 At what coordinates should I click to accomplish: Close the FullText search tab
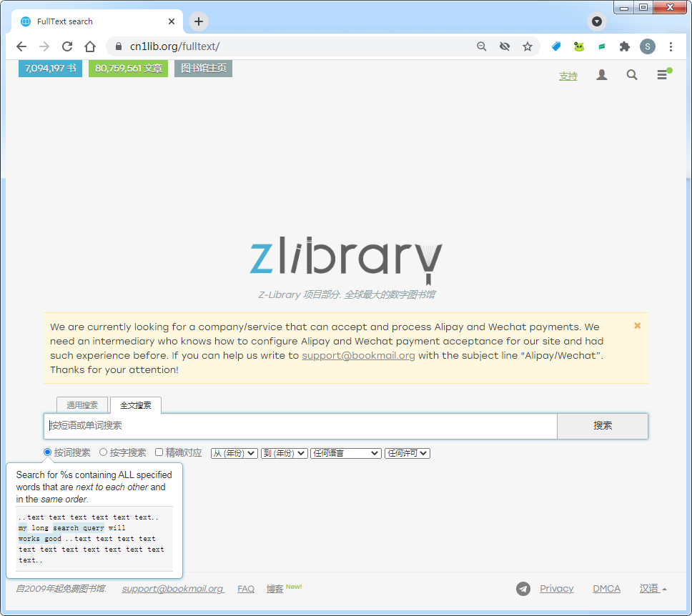point(172,21)
